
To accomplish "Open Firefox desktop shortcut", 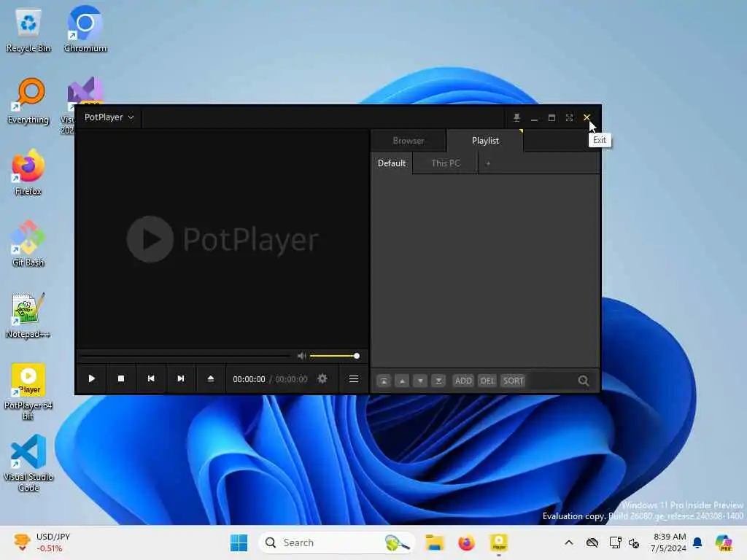I will click(28, 172).
